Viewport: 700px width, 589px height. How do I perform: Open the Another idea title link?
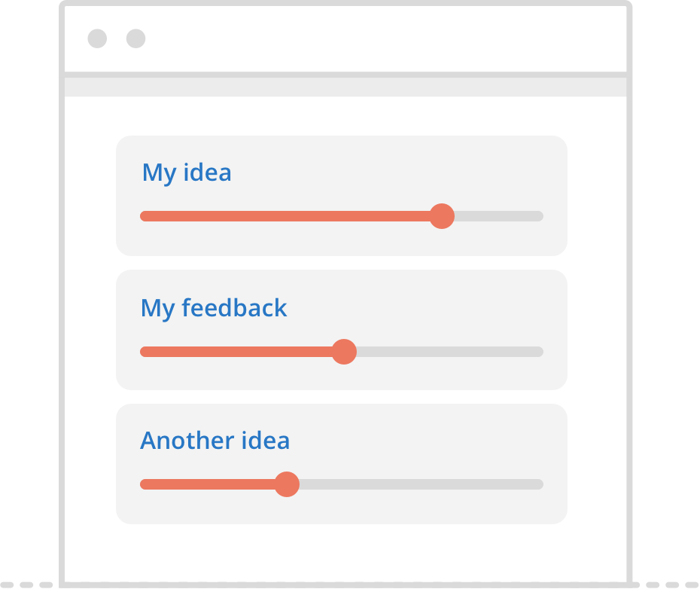pos(215,441)
